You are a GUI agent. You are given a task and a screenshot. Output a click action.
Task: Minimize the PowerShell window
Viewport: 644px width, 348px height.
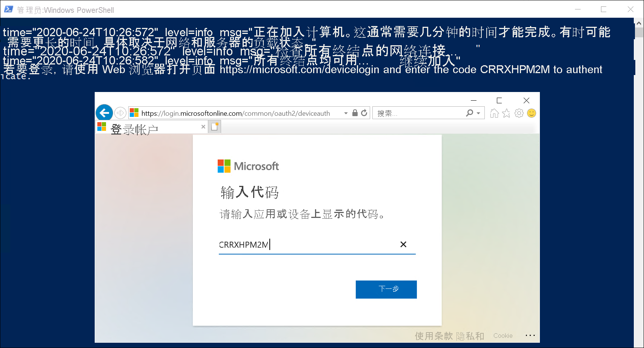(x=578, y=9)
